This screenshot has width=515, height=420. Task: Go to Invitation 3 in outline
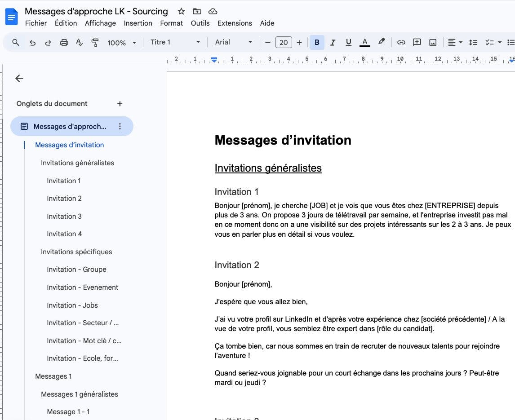(64, 216)
